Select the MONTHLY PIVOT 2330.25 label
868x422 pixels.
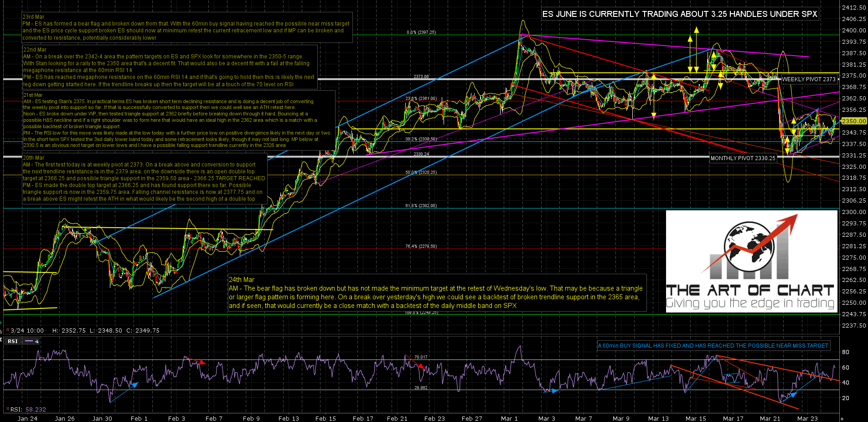coord(743,158)
